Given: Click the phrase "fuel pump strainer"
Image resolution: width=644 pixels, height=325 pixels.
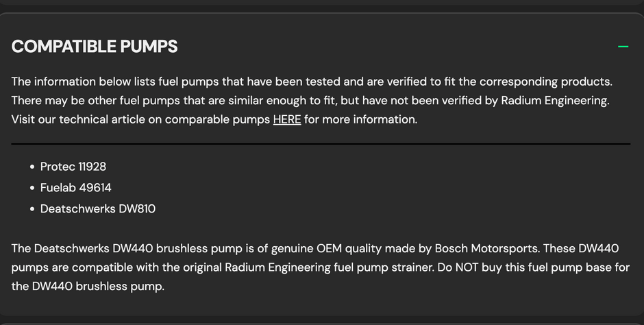Looking at the screenshot, I should pos(383,267).
